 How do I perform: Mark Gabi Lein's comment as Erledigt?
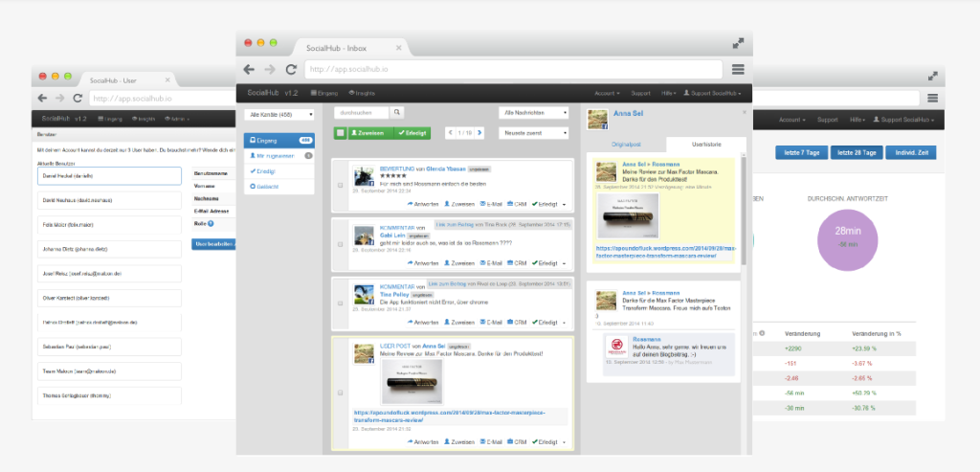pyautogui.click(x=545, y=263)
